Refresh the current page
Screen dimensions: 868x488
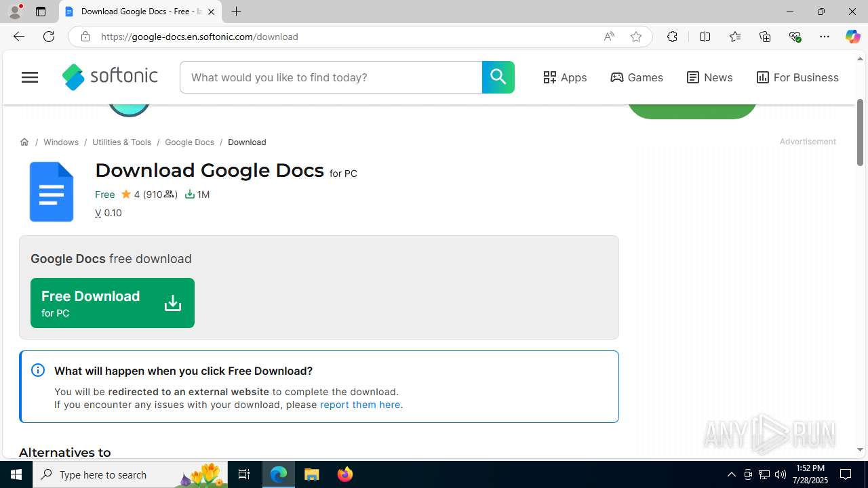pyautogui.click(x=49, y=37)
